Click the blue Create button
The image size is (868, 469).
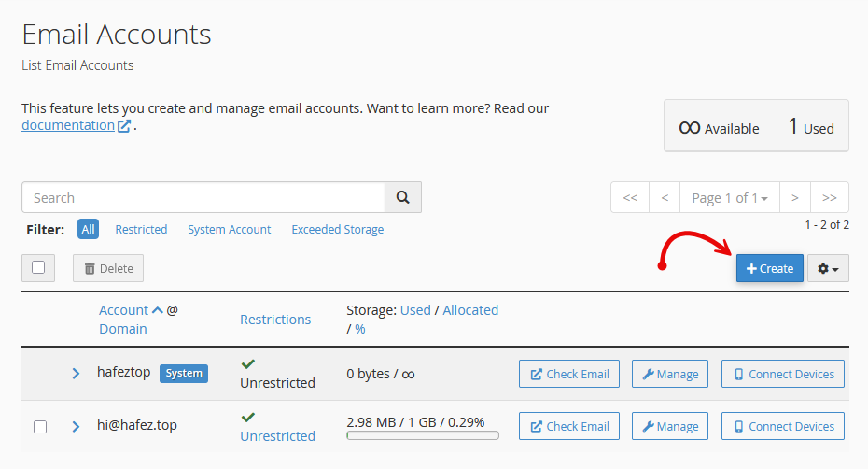[x=769, y=268]
